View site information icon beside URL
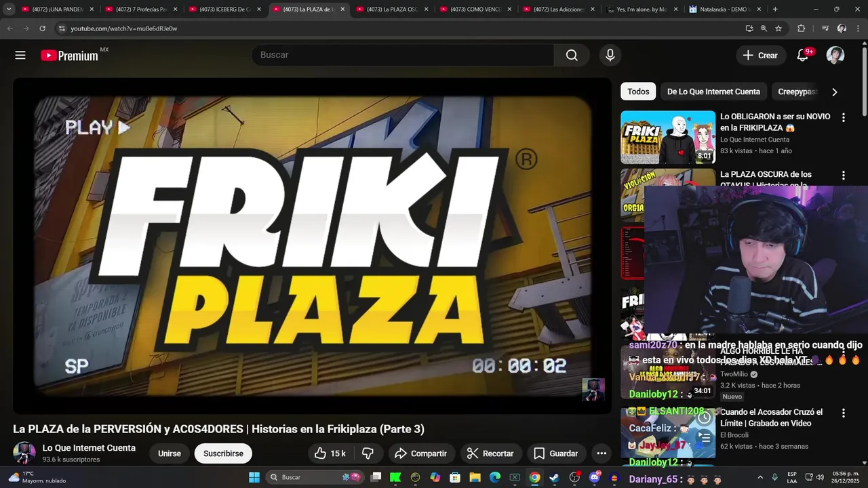The height and width of the screenshot is (488, 868). (61, 28)
